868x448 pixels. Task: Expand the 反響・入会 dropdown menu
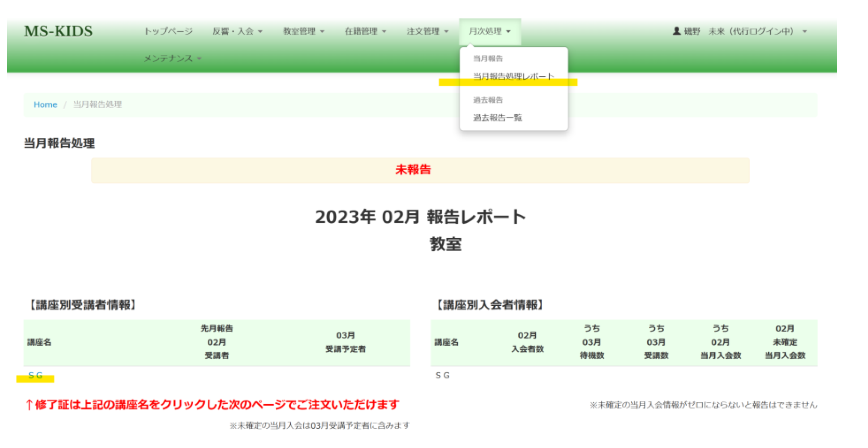237,31
